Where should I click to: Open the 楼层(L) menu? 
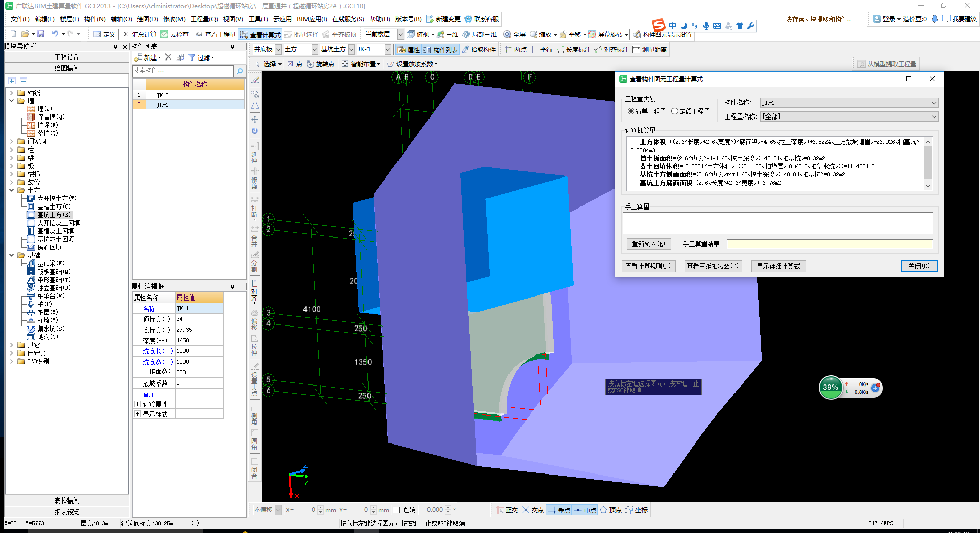click(70, 19)
